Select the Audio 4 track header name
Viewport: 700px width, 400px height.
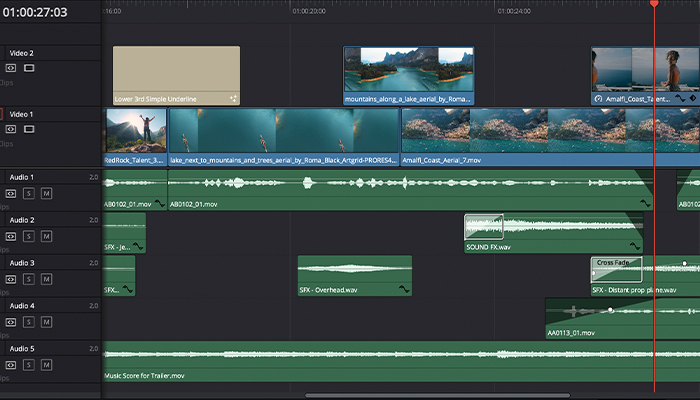pos(22,306)
